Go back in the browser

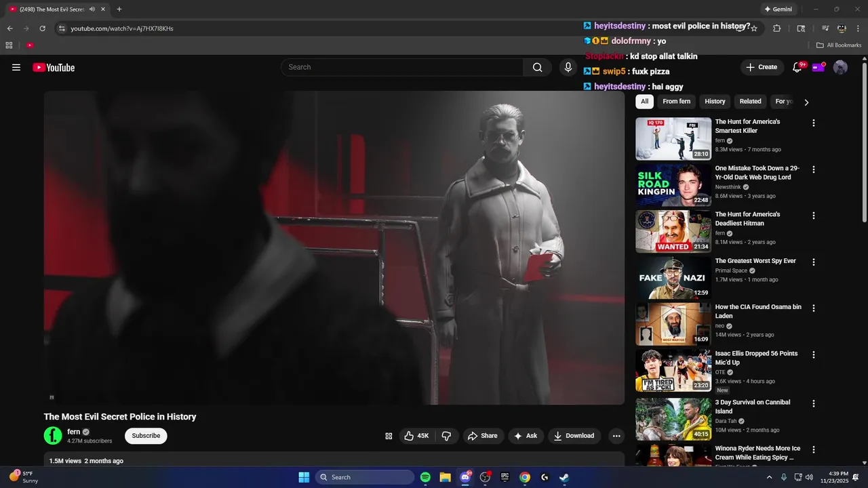click(9, 28)
